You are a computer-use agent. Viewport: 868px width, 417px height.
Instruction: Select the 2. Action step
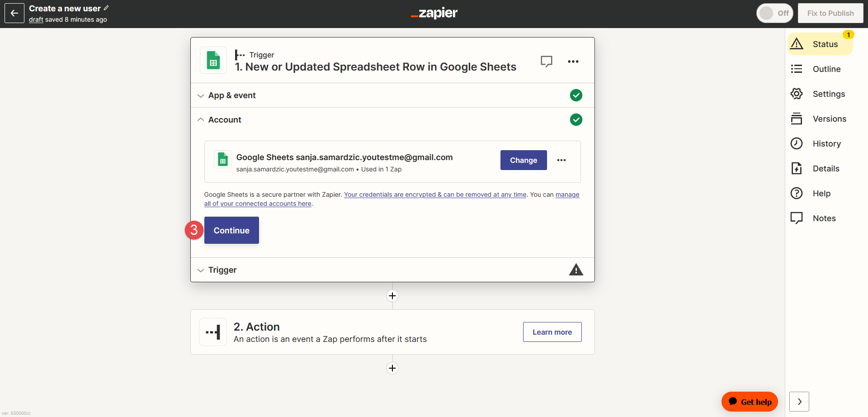392,332
